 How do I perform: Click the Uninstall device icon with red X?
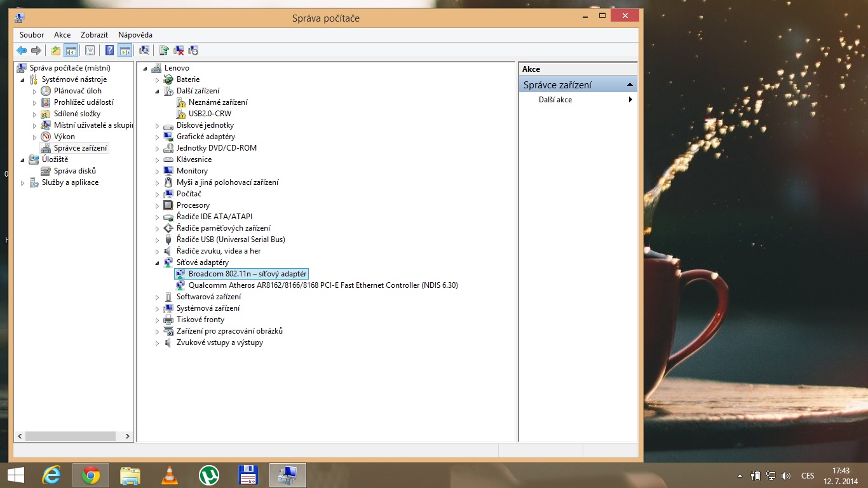pyautogui.click(x=179, y=51)
